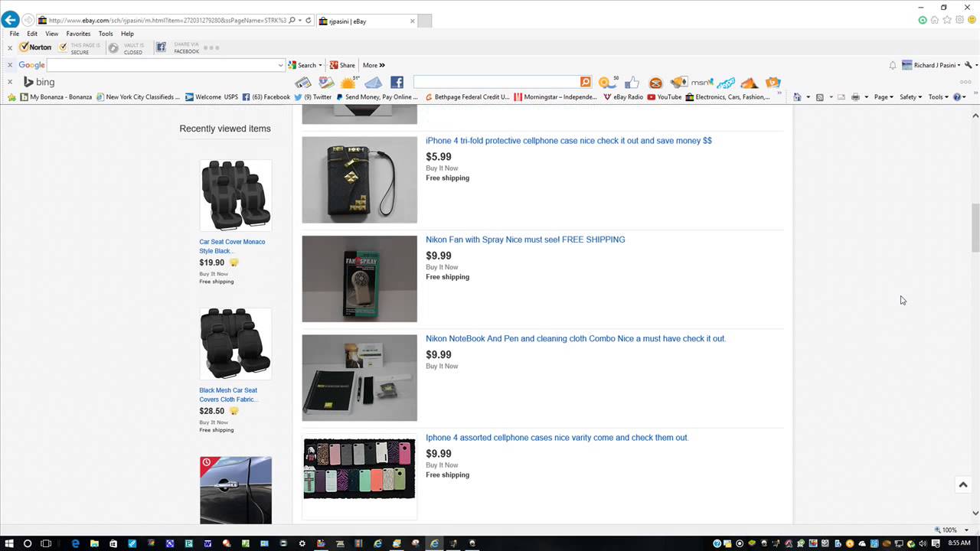The image size is (980, 551).
Task: Click Vault Is Closed icon in Norton toolbar
Action: [113, 47]
